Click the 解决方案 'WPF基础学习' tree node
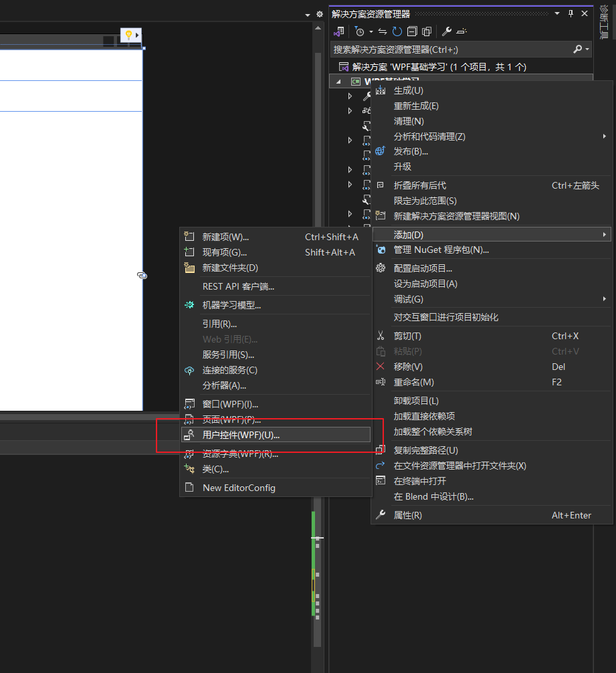The image size is (616, 673). coord(439,67)
